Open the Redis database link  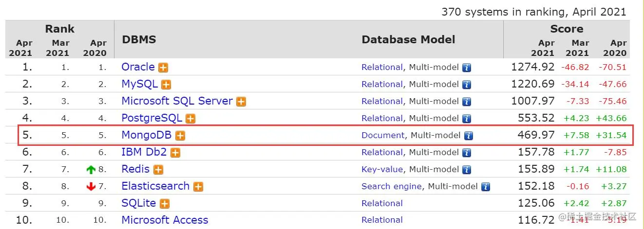(x=135, y=169)
